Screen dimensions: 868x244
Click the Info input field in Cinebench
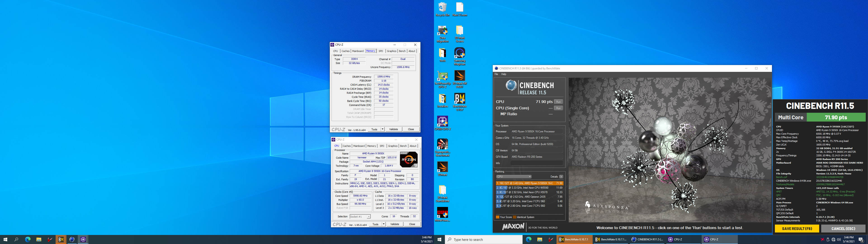click(x=536, y=163)
